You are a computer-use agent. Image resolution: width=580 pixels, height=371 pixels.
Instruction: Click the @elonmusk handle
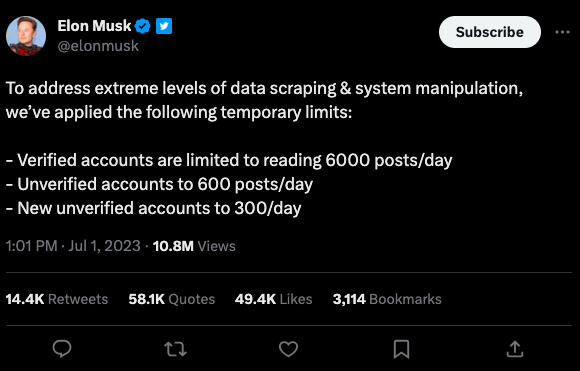click(x=98, y=46)
